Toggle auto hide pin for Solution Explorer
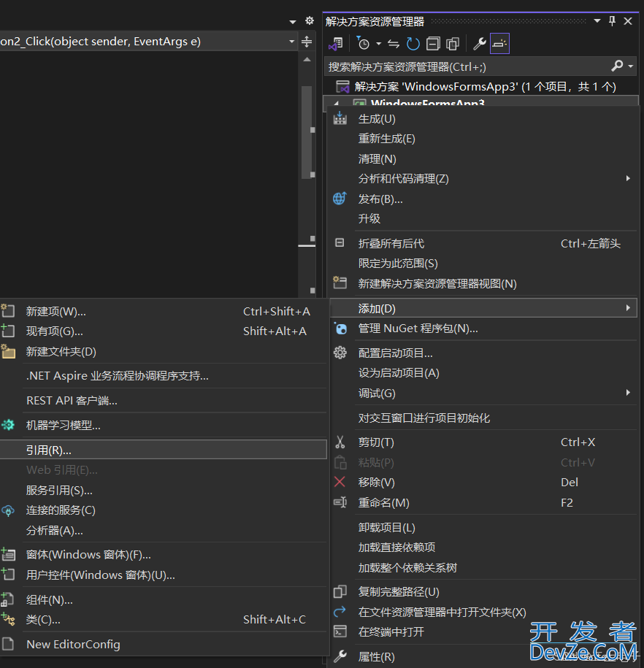Image resolution: width=644 pixels, height=668 pixels. [x=612, y=21]
